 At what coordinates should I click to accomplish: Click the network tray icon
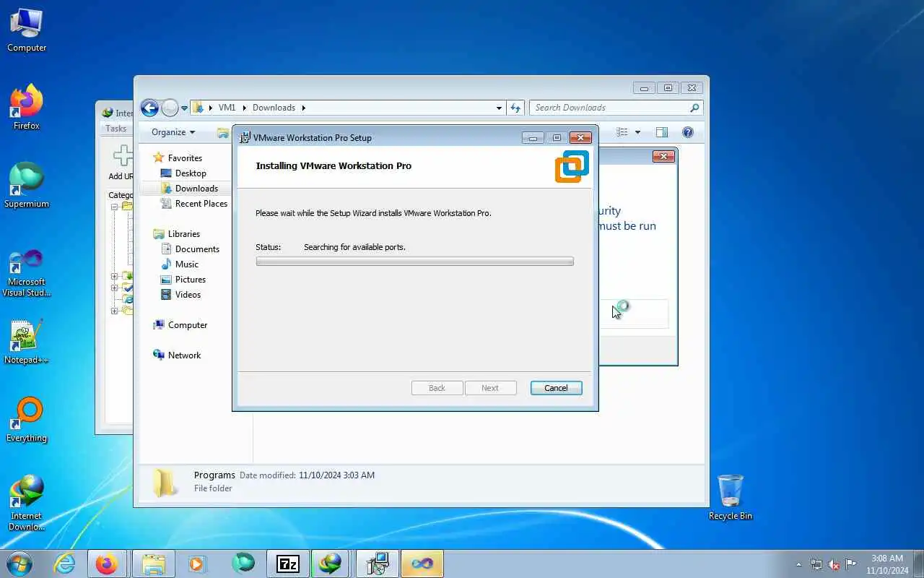coord(816,564)
